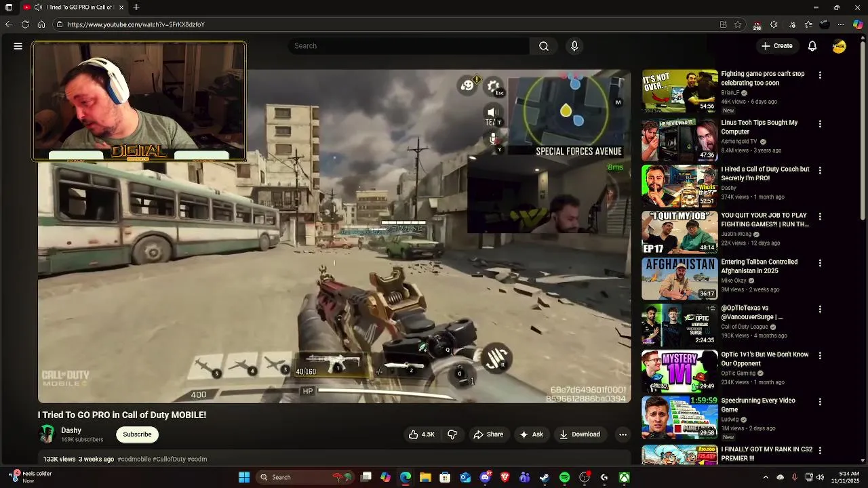Viewport: 868px width, 488px height.
Task: Open more actions for the video
Action: tap(623, 434)
